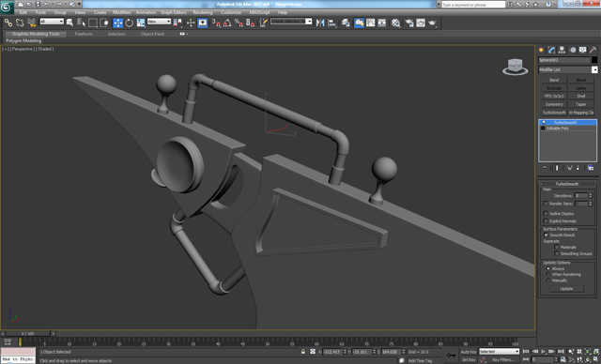Toggle the Angle Snap icon
This screenshot has height=364, width=601.
(227, 23)
